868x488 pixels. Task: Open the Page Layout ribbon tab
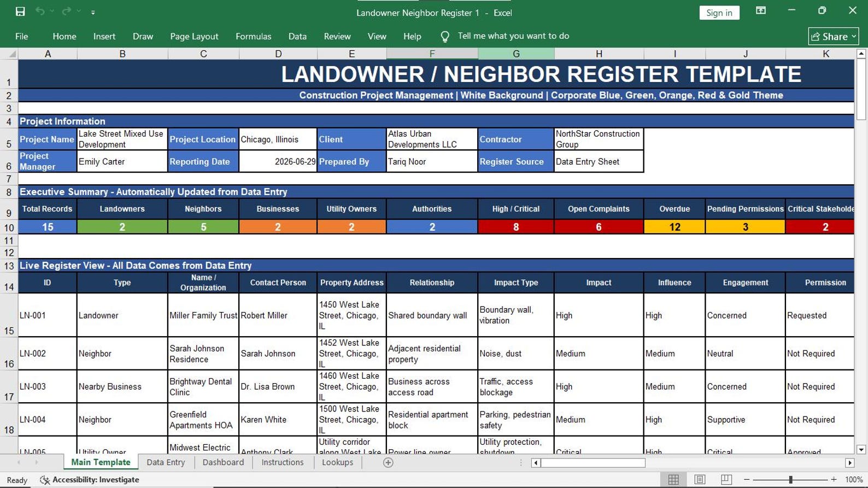point(194,36)
